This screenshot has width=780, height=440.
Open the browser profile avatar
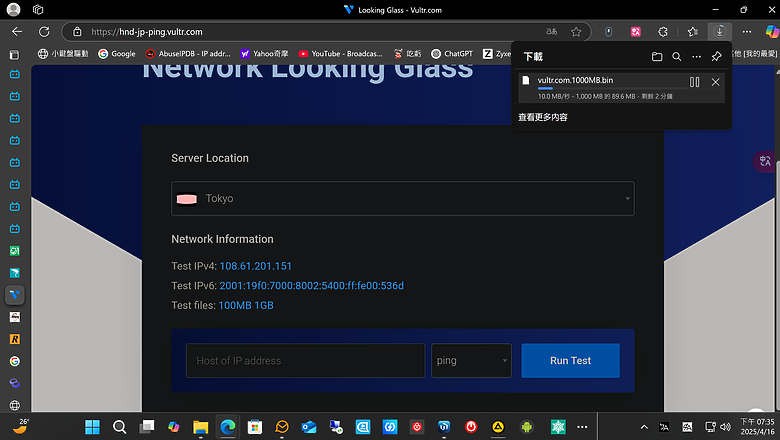click(x=13, y=9)
